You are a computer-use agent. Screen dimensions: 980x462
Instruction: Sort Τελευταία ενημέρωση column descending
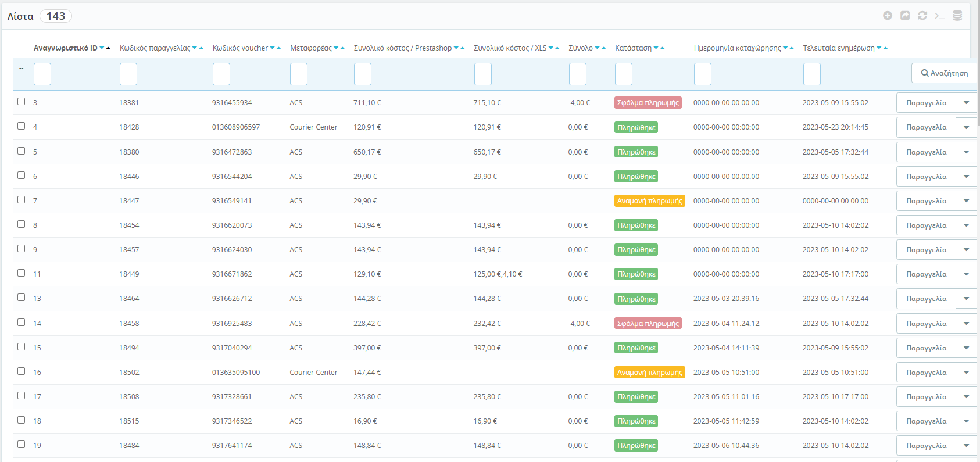[879, 48]
